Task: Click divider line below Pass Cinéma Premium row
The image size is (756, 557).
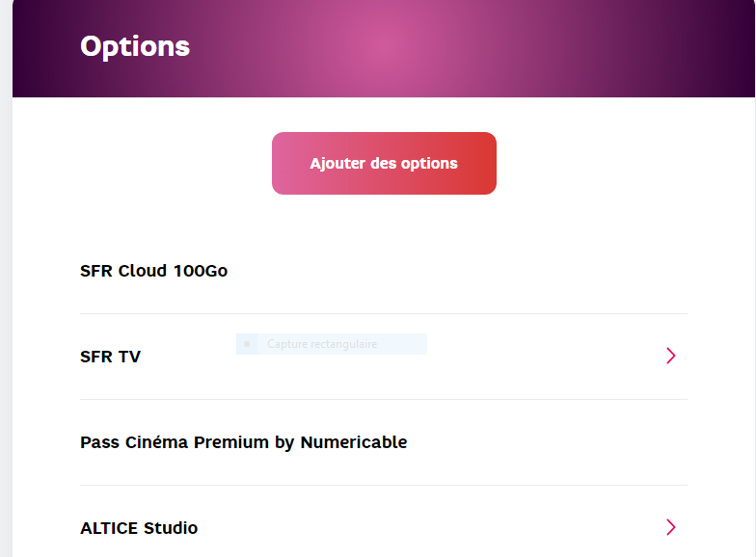Action: click(384, 485)
